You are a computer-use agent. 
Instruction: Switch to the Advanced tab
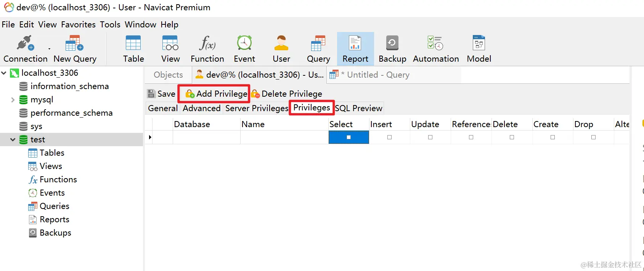201,108
